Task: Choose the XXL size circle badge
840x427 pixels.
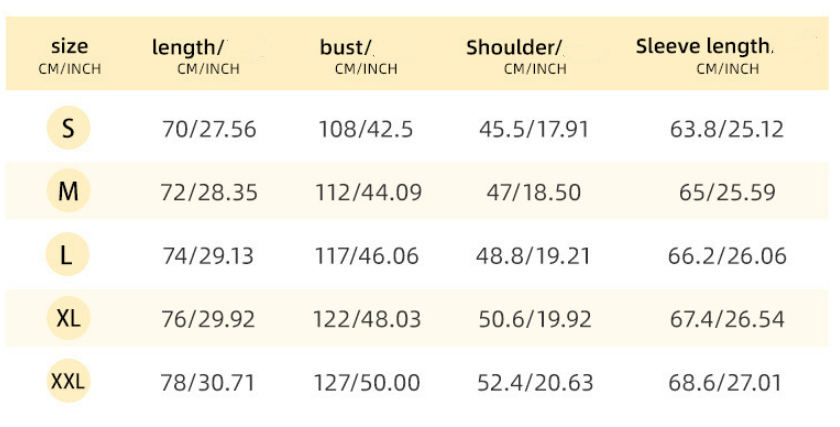Action: [x=68, y=382]
